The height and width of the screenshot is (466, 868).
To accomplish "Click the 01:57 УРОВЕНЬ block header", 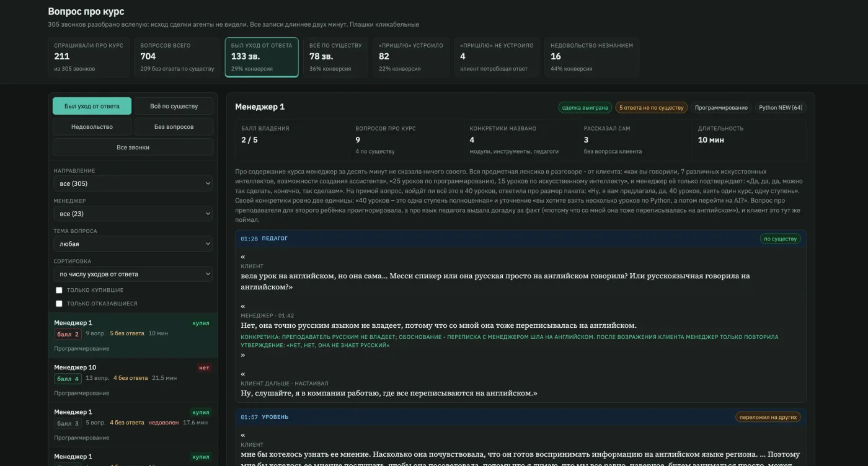I will [x=521, y=417].
